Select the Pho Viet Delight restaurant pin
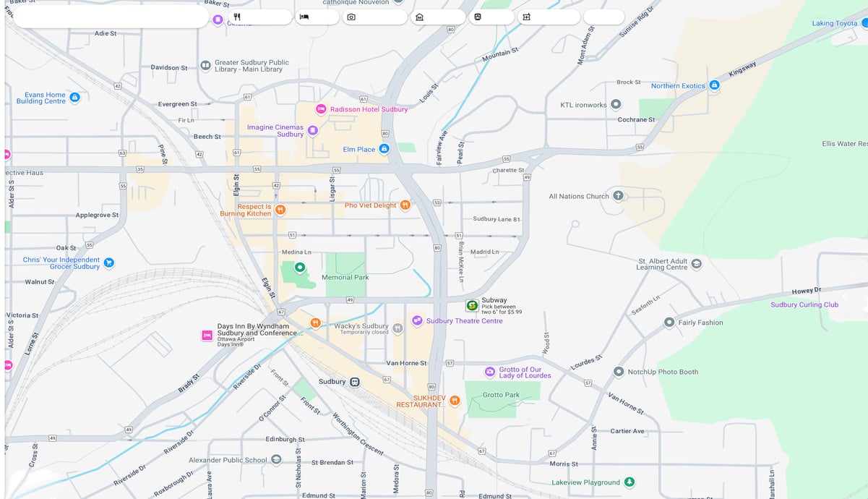Viewport: 868px width, 499px height. pos(405,205)
